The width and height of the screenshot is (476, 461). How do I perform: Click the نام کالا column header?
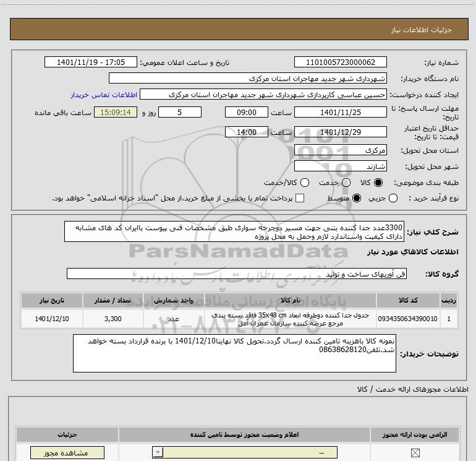(x=290, y=300)
